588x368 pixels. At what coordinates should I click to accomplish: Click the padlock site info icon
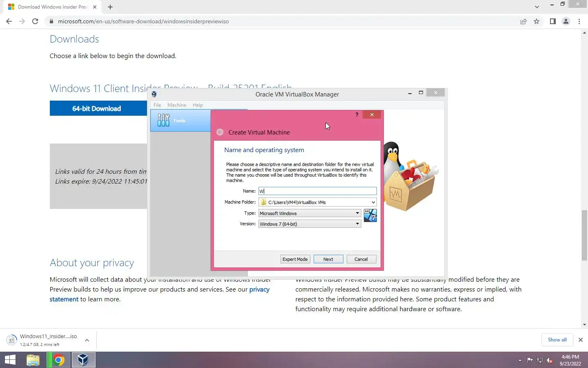[51, 21]
